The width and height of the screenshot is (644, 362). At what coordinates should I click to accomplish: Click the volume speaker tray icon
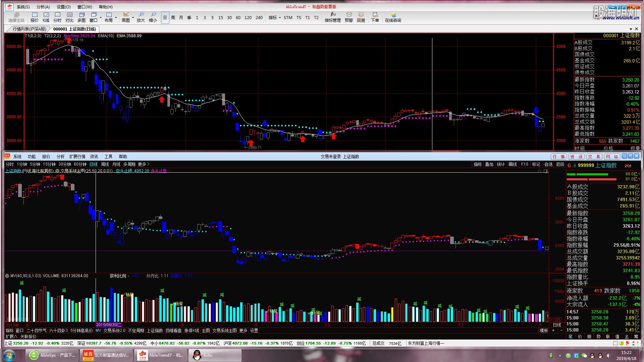(608, 355)
